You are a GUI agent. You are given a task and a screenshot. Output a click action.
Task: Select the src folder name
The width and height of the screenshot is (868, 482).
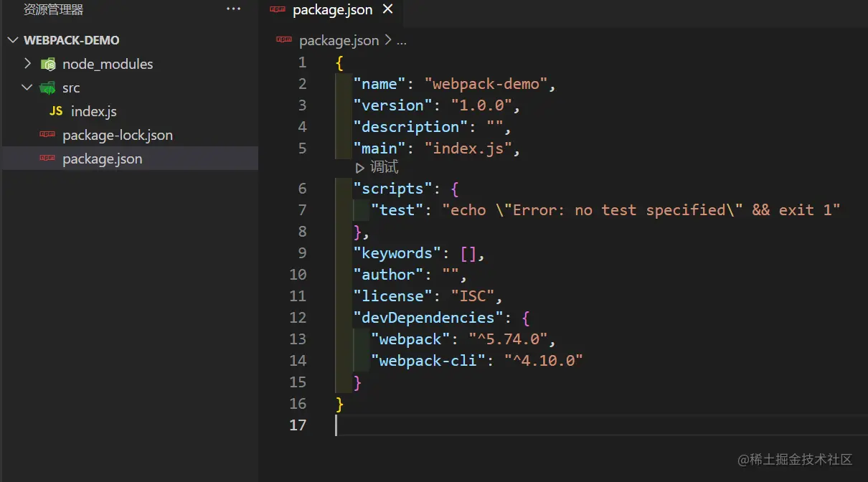click(71, 88)
